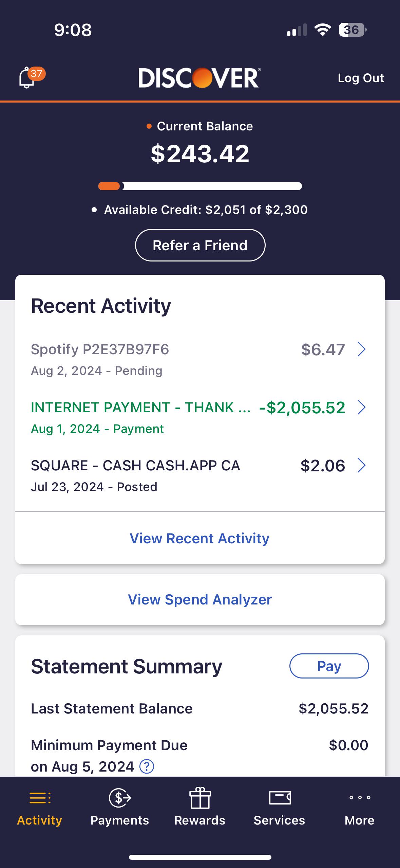The width and height of the screenshot is (400, 868).
Task: Tap the Activity list icon
Action: (x=40, y=797)
